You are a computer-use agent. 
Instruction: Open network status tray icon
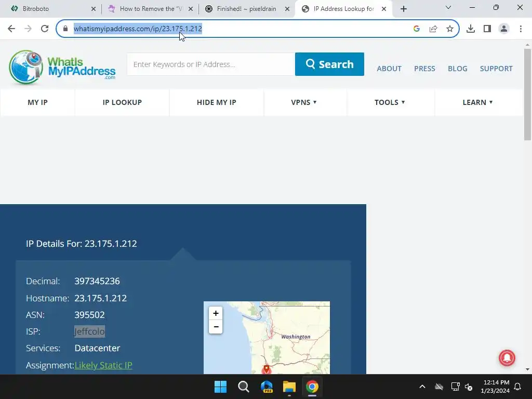pyautogui.click(x=455, y=387)
